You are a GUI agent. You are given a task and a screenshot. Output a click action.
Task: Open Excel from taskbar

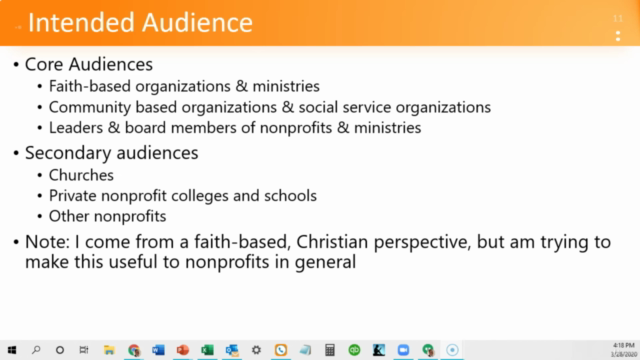pyautogui.click(x=207, y=350)
